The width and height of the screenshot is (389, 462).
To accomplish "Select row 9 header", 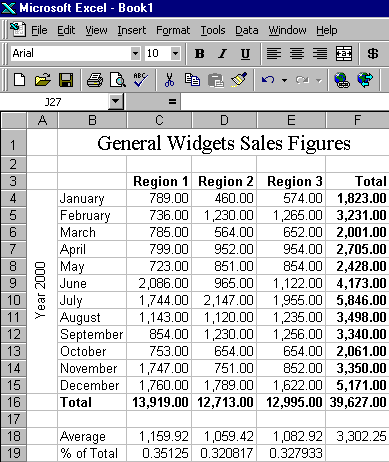I will click(x=14, y=283).
